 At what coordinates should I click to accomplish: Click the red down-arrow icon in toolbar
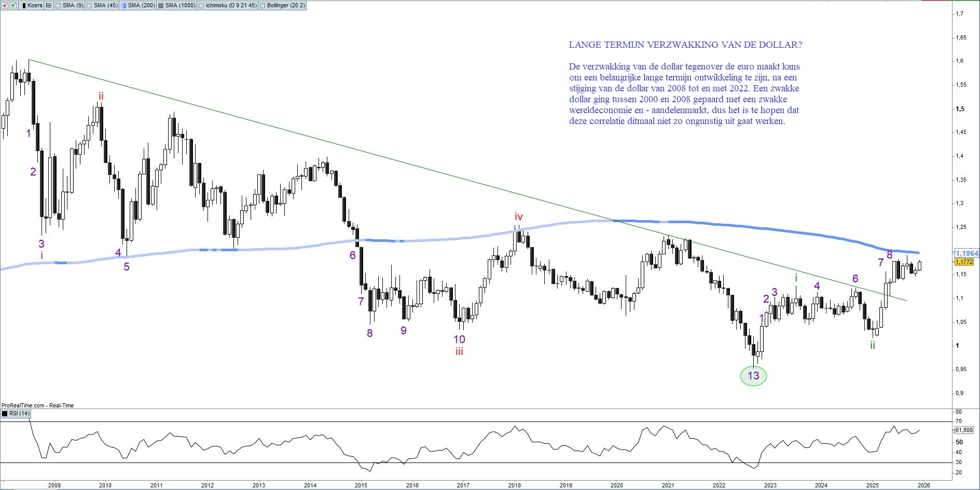click(5, 5)
